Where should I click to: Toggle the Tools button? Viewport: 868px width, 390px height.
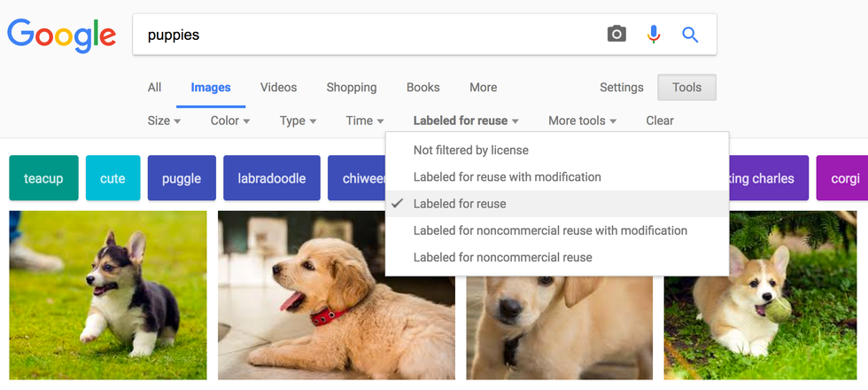pyautogui.click(x=686, y=88)
